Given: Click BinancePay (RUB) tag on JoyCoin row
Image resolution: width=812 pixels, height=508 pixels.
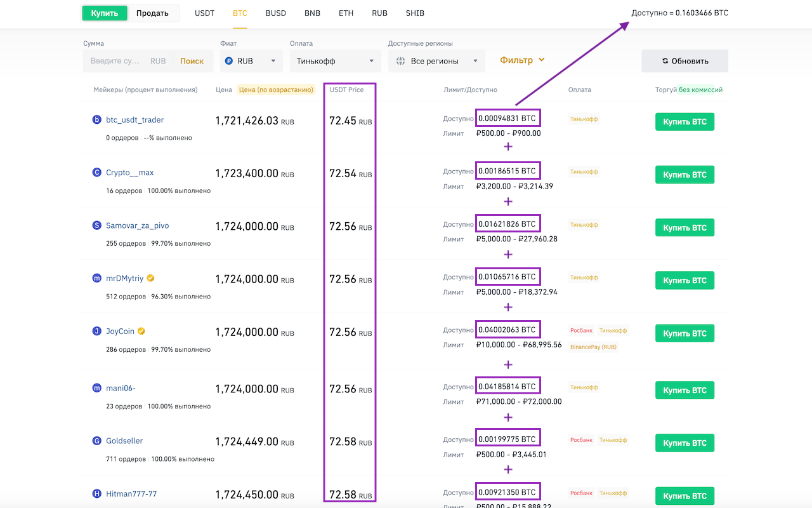Looking at the screenshot, I should pos(593,347).
